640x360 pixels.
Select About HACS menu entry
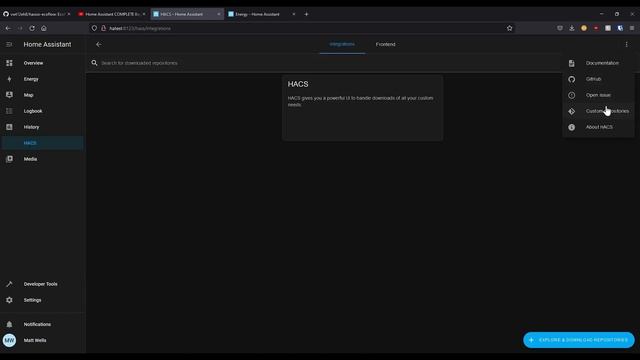(599, 127)
